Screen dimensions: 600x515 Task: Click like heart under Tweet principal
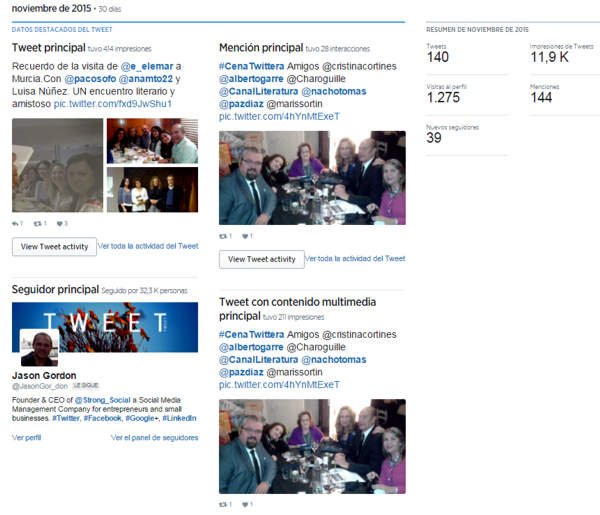coord(60,223)
